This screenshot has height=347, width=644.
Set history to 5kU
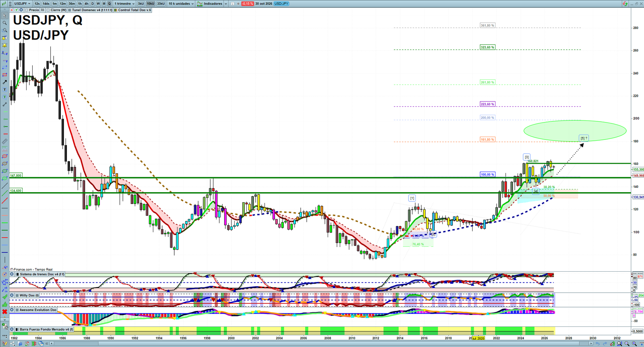[141, 4]
